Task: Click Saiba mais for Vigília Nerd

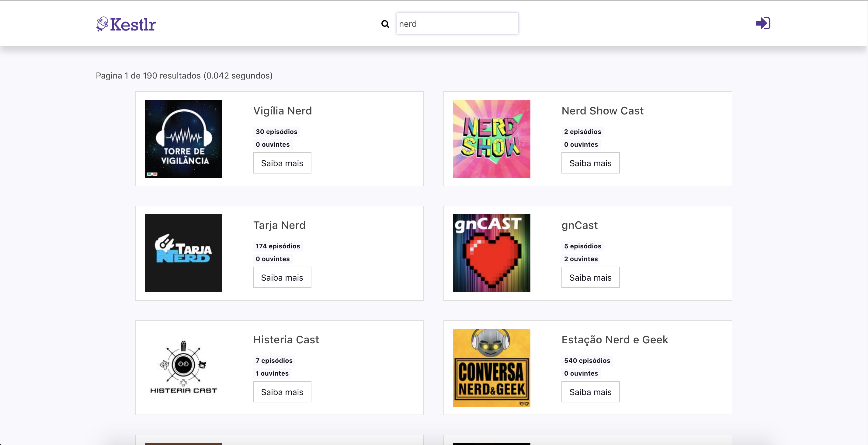Action: (282, 163)
